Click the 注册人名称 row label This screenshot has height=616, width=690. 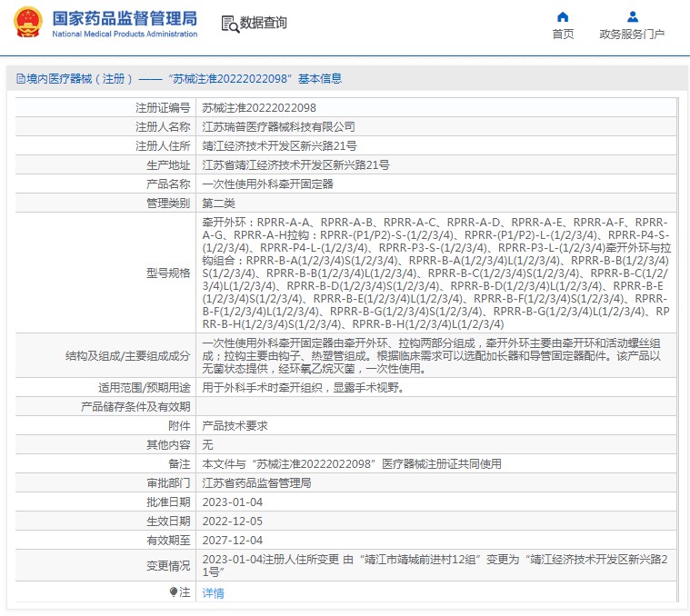[x=163, y=126]
